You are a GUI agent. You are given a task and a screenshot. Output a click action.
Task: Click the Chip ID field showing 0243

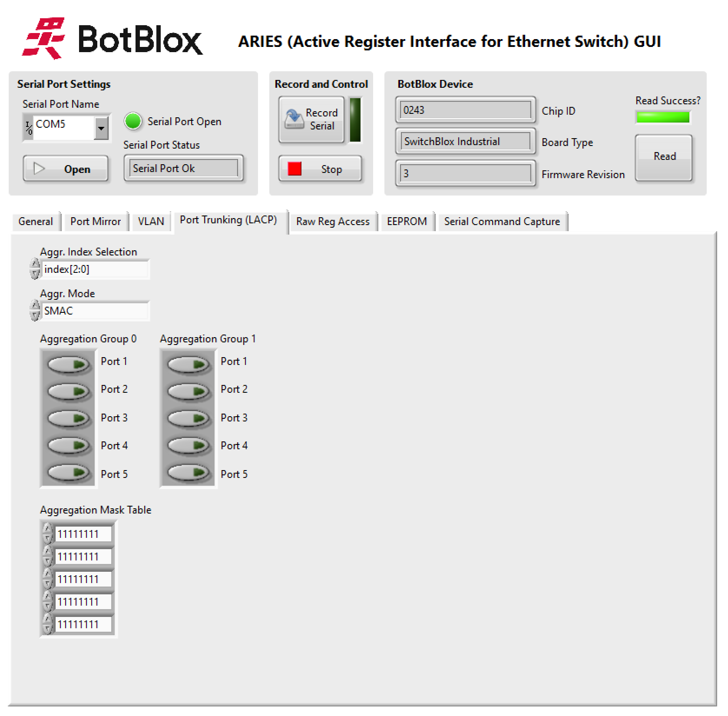(x=465, y=110)
